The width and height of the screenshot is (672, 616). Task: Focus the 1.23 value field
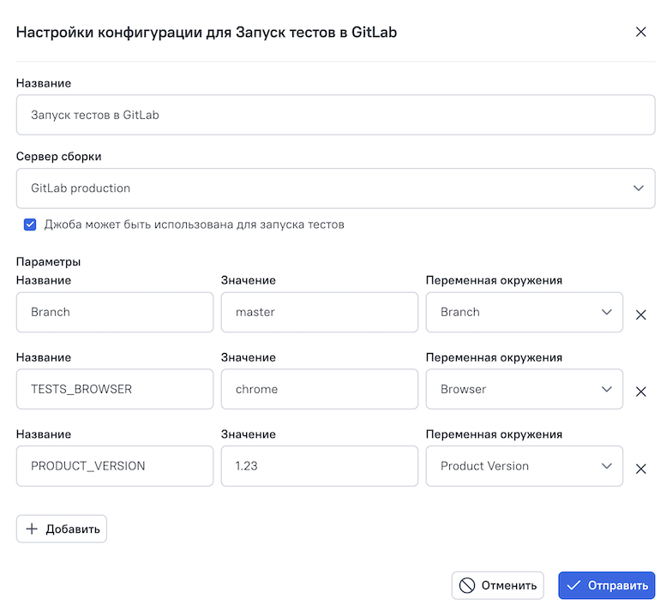pyautogui.click(x=319, y=466)
